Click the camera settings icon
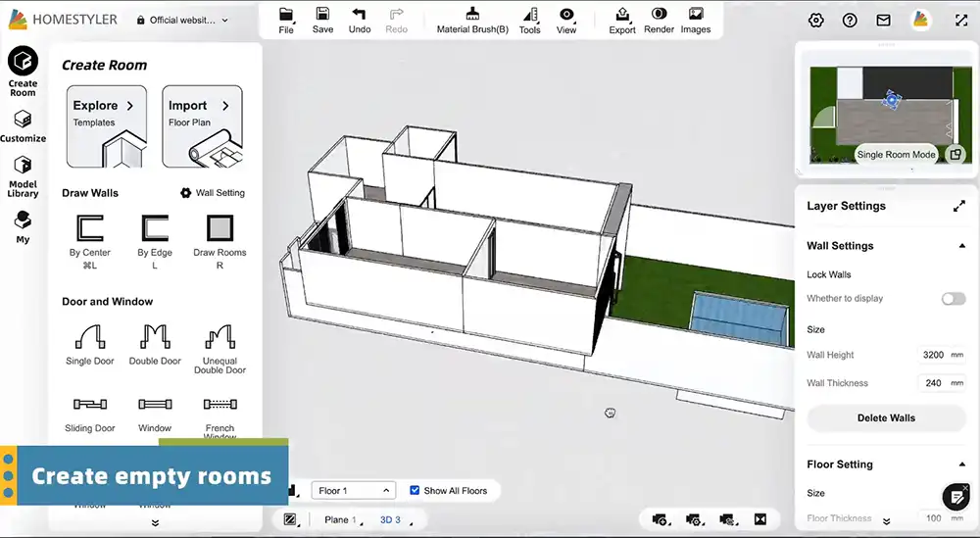The height and width of the screenshot is (538, 980). point(694,519)
